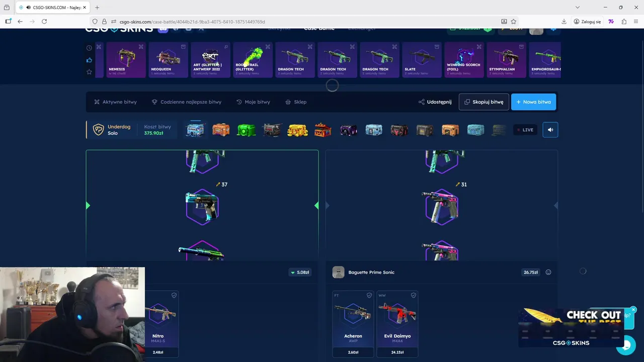Mute sound with the speaker button
This screenshot has width=644, height=362.
550,130
